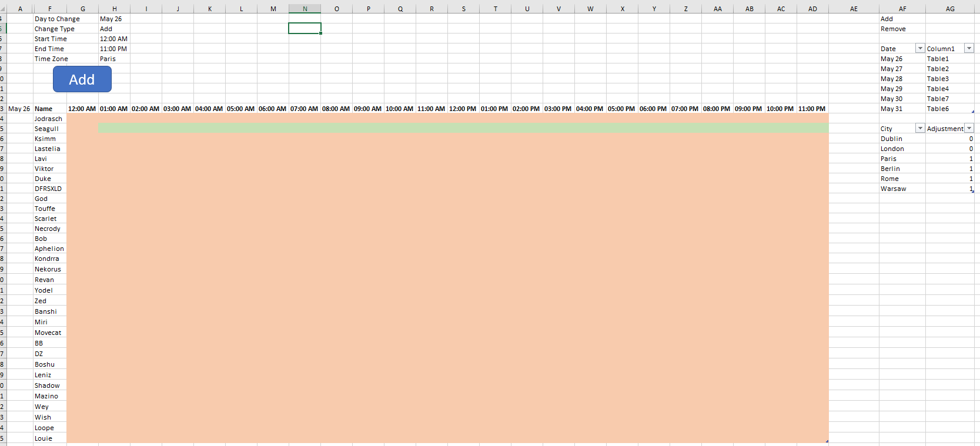Select the 02:00 AM schedule header

[x=146, y=109]
